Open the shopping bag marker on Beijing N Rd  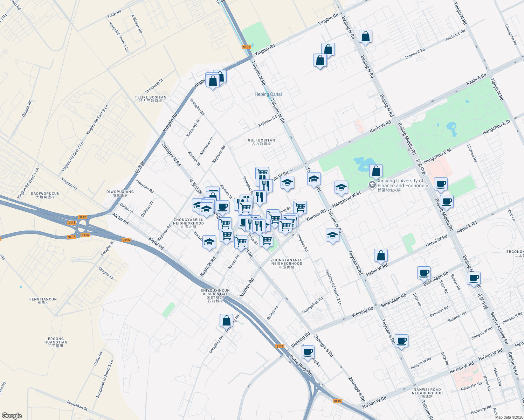click(x=365, y=36)
